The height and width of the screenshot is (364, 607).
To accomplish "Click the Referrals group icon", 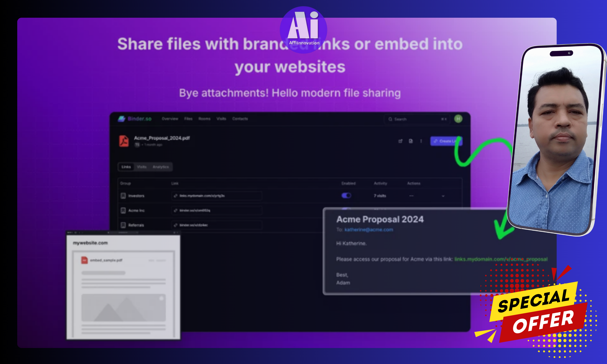I will click(x=123, y=225).
